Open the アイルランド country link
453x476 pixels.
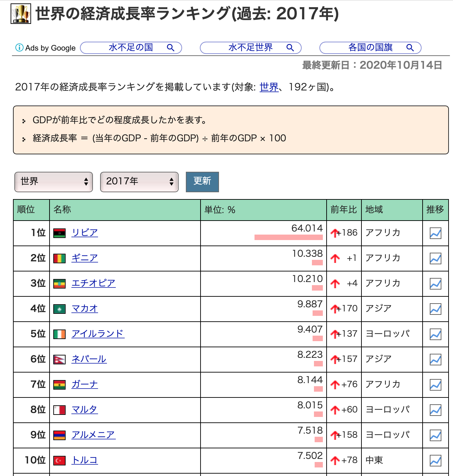pos(98,334)
